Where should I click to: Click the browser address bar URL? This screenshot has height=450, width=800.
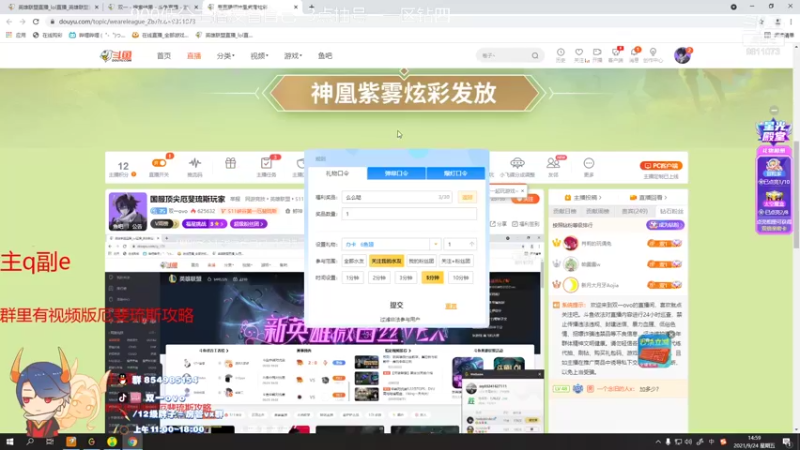pos(128,21)
